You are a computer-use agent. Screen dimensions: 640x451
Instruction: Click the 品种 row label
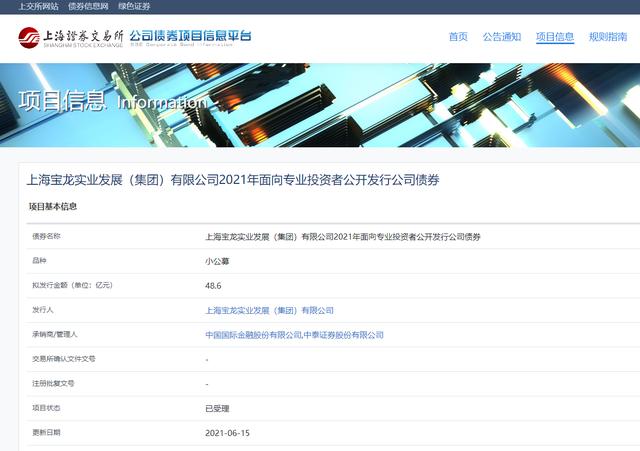click(x=39, y=261)
